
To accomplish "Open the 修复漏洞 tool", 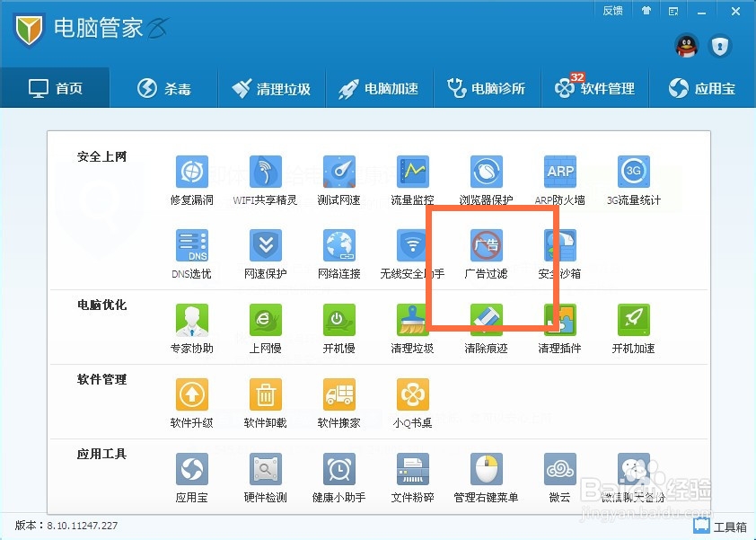I will coord(192,181).
